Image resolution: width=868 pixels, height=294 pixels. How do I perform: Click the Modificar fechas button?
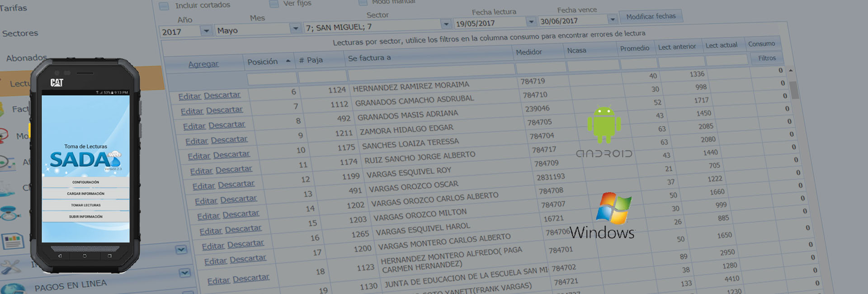tap(651, 17)
